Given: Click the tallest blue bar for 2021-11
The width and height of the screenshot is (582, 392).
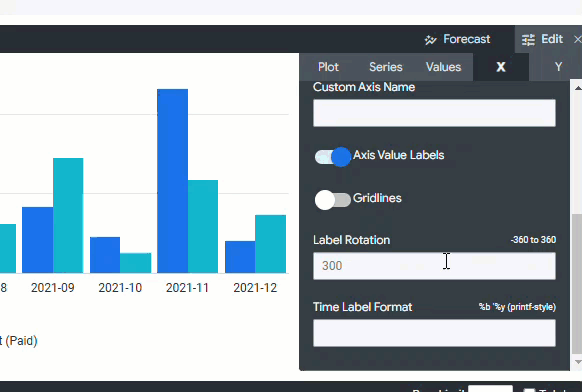Looking at the screenshot, I should click(172, 181).
